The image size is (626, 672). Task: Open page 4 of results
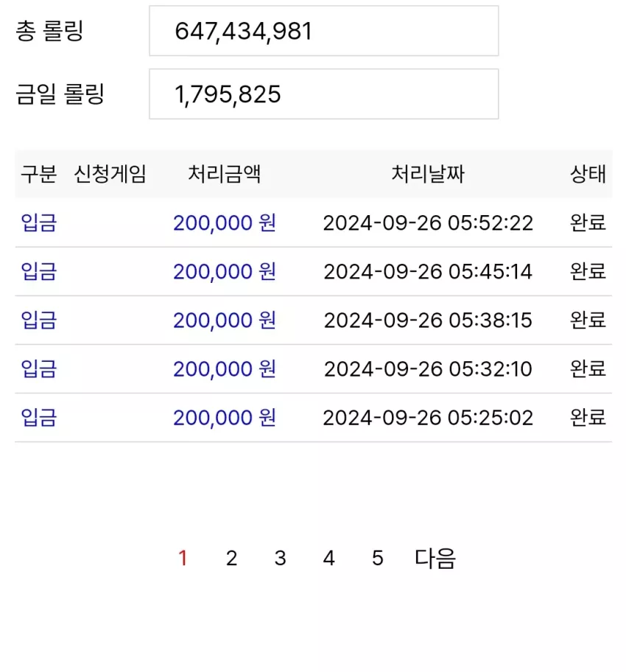pyautogui.click(x=328, y=558)
